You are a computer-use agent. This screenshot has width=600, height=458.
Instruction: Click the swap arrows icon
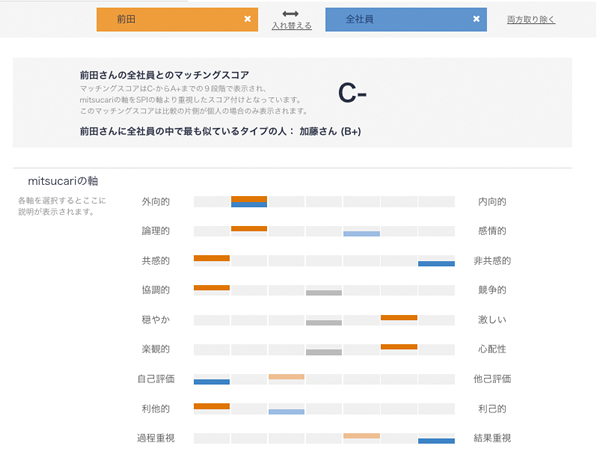click(291, 14)
